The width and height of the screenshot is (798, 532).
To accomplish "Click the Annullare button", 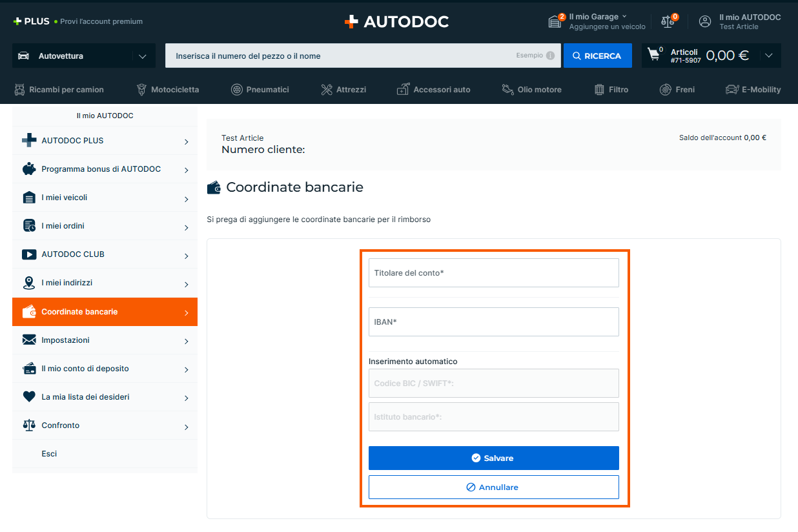I will pyautogui.click(x=493, y=487).
